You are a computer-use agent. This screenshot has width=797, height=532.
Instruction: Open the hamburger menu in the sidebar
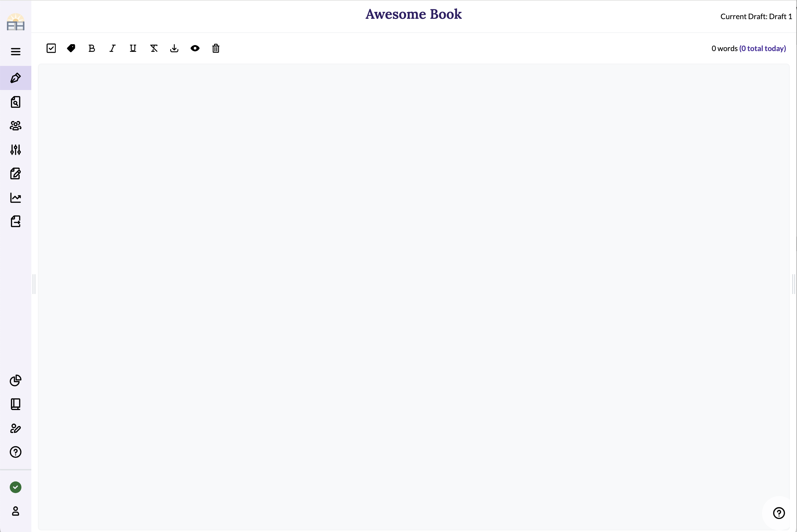pyautogui.click(x=16, y=51)
